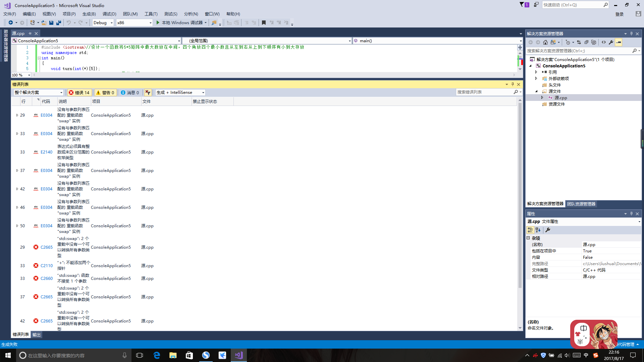Toggle the Alphabetical sort button in Properties panel
Screen dimensions: 644x362
click(538, 230)
